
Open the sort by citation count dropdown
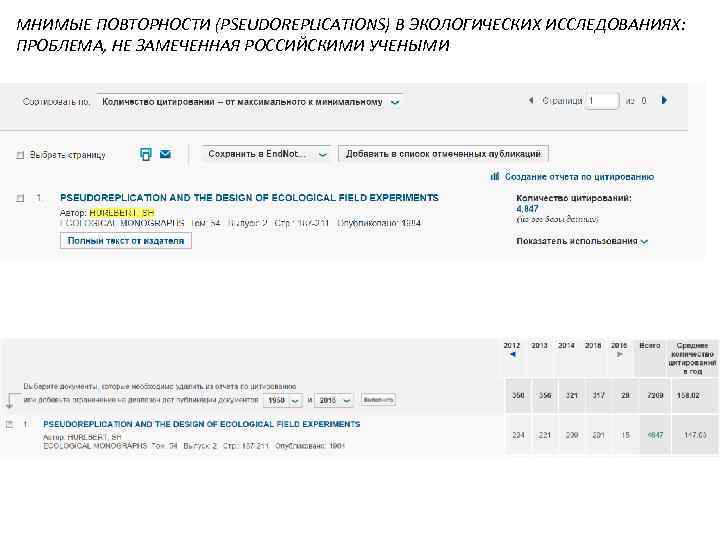[x=249, y=102]
